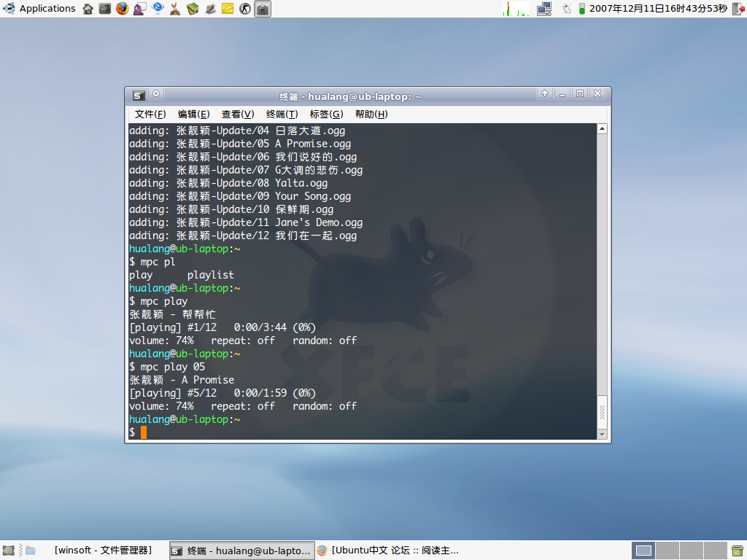This screenshot has height=560, width=747.
Task: Click the terminal scrollbar up arrow
Action: pos(602,129)
